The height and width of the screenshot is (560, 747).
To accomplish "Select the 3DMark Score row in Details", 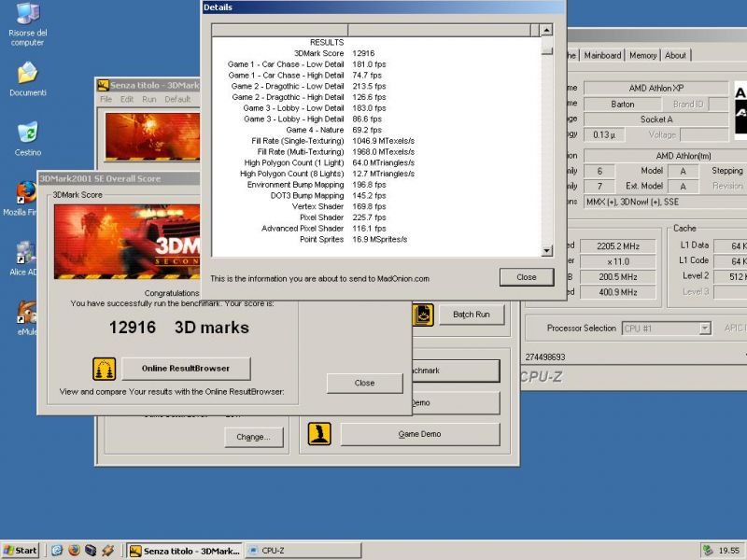I will point(376,53).
